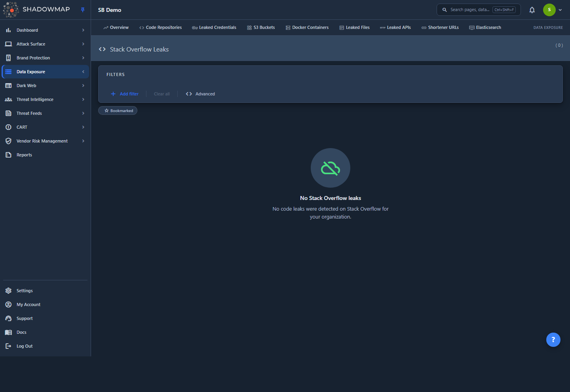
Task: Expand the Threat Feeds chevron
Action: (83, 113)
